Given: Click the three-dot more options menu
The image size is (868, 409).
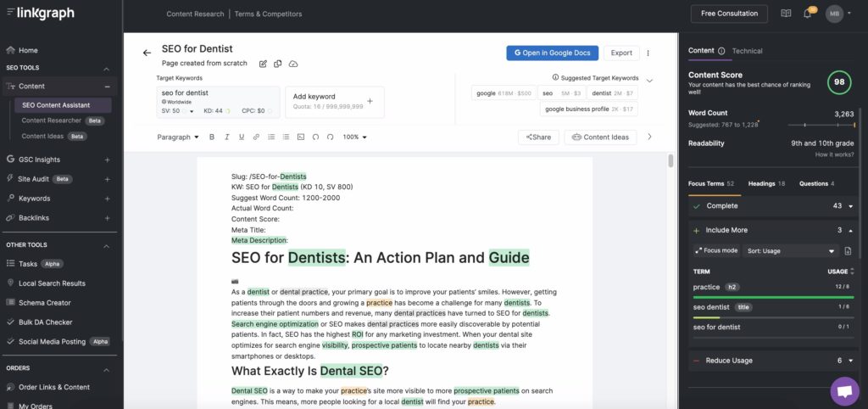Looking at the screenshot, I should [x=648, y=53].
